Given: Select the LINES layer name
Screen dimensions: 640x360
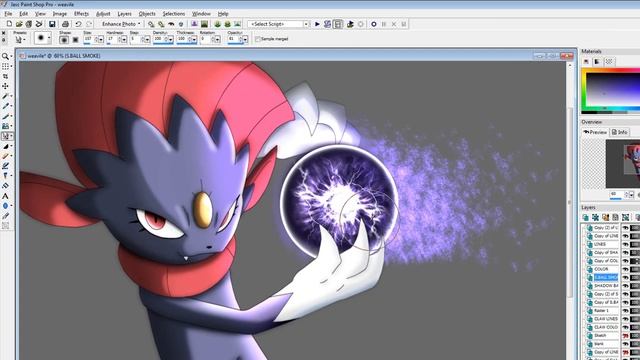Looking at the screenshot, I should [600, 244].
